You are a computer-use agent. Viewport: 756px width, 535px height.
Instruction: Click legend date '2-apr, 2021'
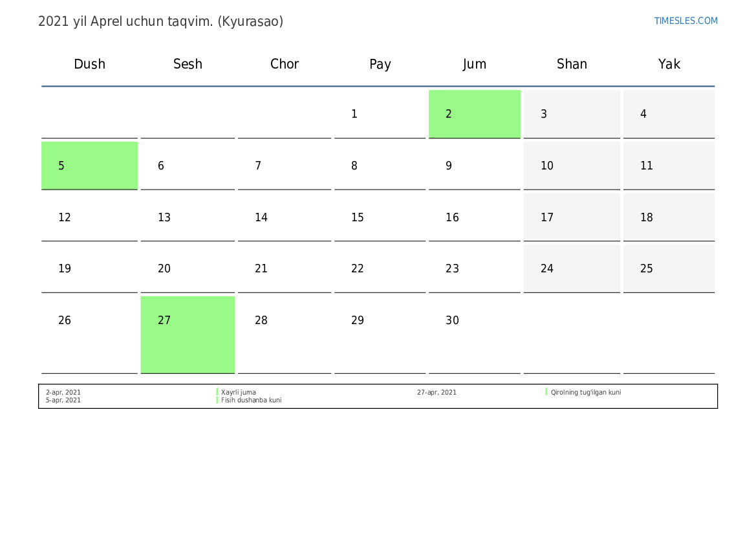pyautogui.click(x=63, y=392)
